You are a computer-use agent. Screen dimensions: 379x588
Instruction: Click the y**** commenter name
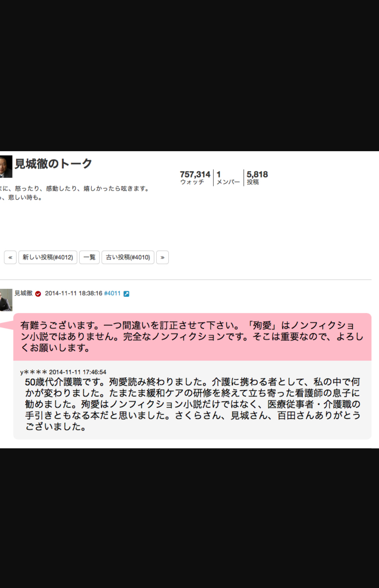34,372
